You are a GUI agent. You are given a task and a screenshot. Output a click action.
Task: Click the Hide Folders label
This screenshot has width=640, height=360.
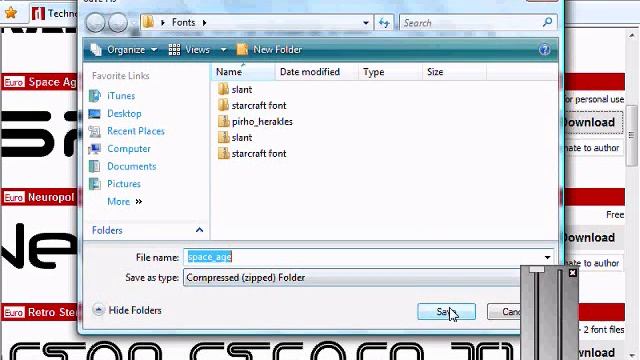point(135,311)
